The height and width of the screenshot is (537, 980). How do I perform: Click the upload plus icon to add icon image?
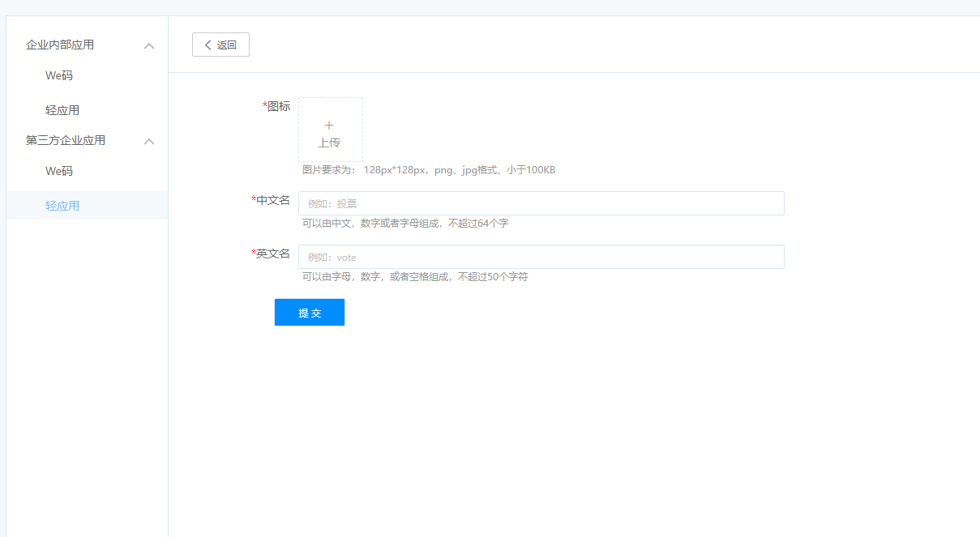[330, 126]
